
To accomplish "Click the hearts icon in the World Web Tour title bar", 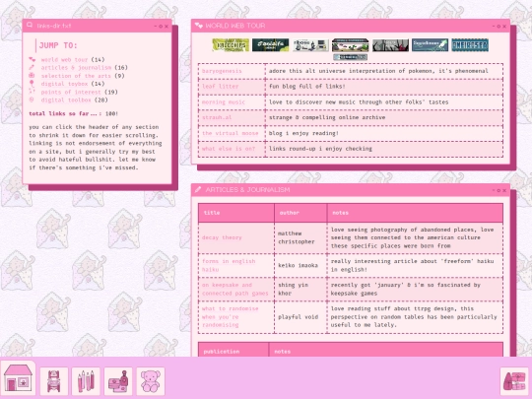I will 199,26.
